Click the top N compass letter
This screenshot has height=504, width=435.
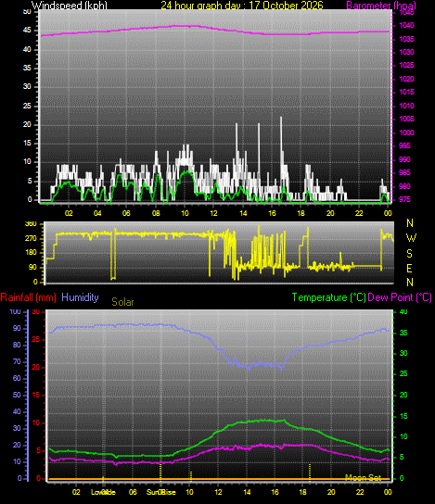coord(410,223)
